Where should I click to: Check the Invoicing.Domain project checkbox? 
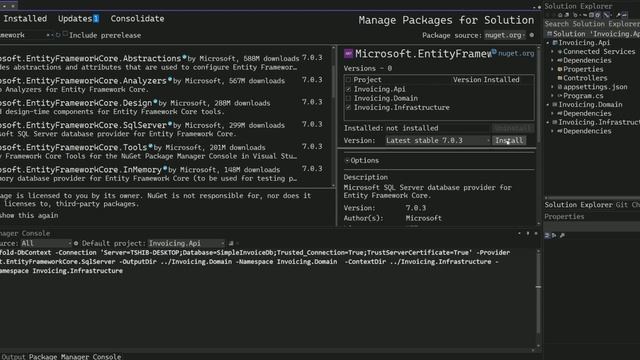[348, 98]
